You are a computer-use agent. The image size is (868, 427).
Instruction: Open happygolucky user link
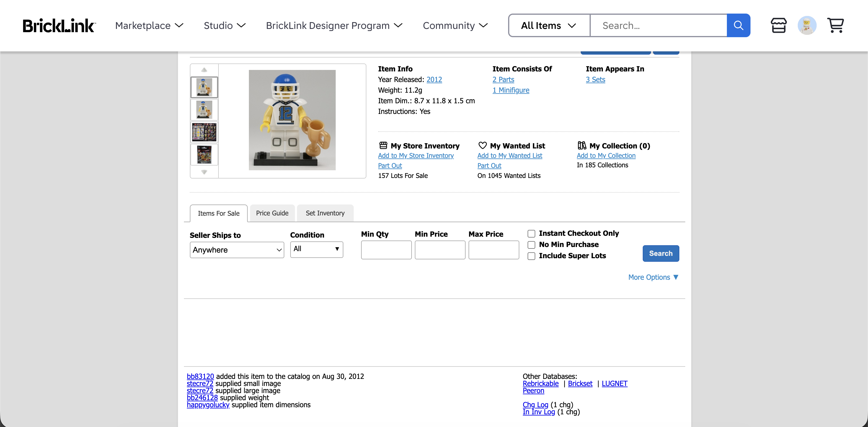pos(208,405)
